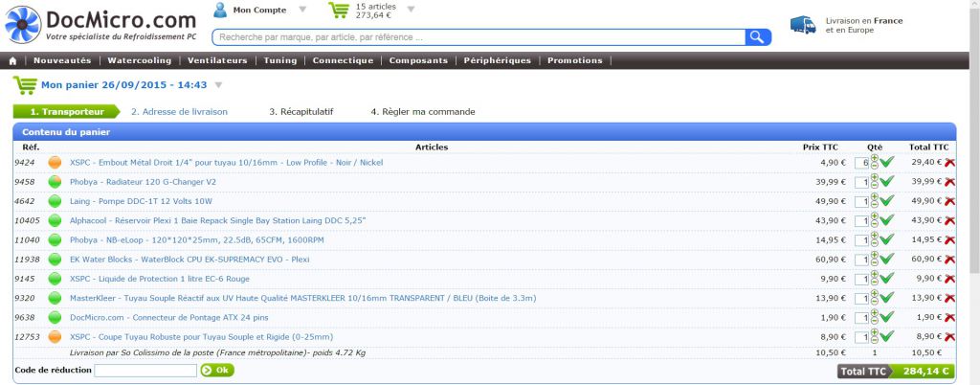Click the search magnifier button
The image size is (980, 385).
click(758, 37)
